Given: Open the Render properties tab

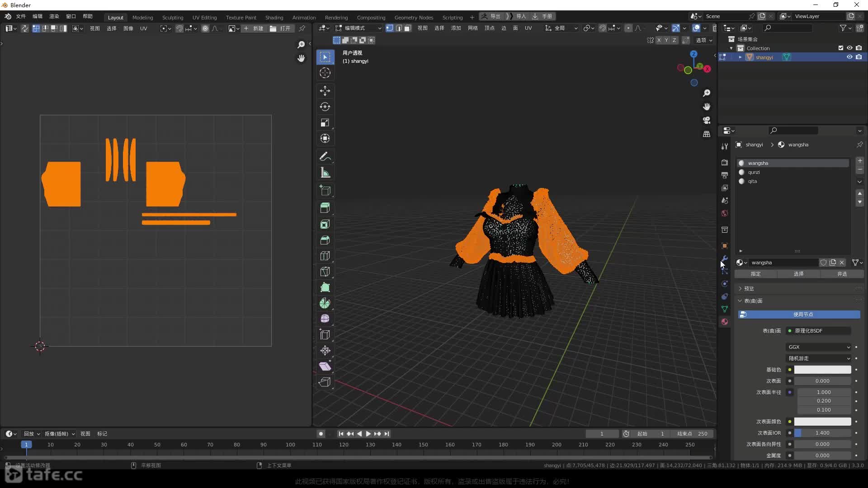Looking at the screenshot, I should tap(725, 162).
